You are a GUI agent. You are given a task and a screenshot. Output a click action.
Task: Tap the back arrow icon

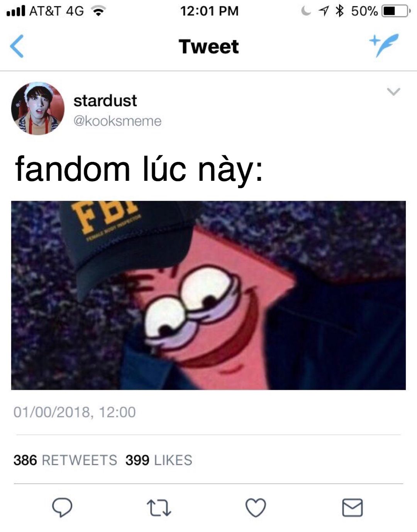(17, 46)
